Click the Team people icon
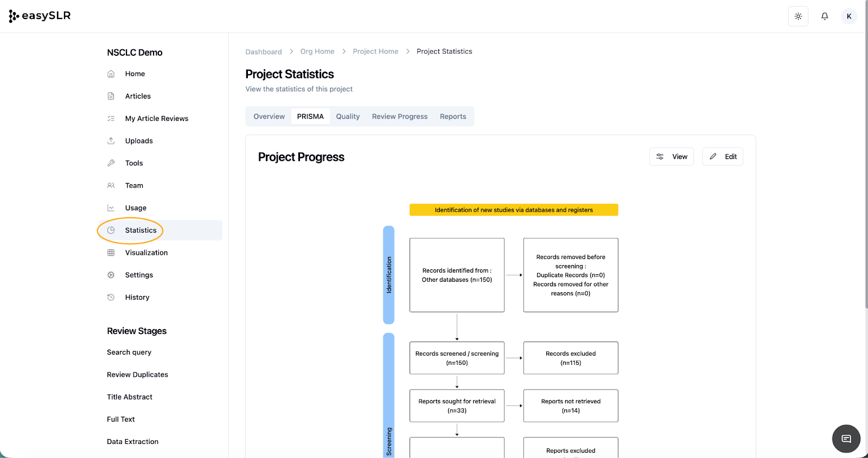868x458 pixels. [x=111, y=185]
